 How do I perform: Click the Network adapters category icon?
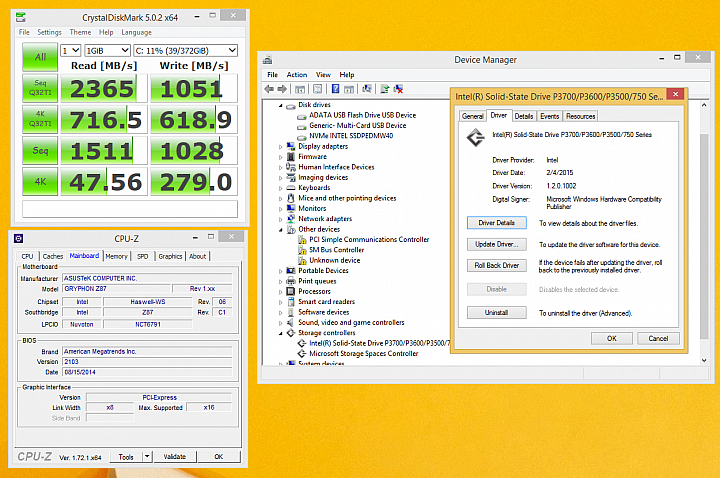click(x=291, y=219)
